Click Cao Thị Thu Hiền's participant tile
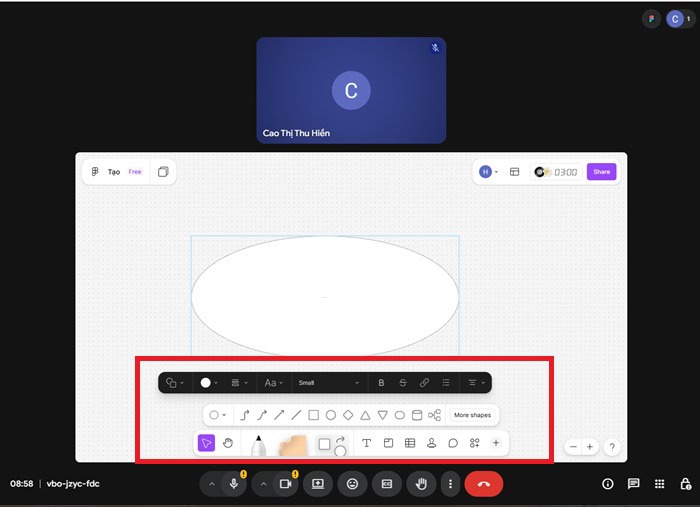Image resolution: width=700 pixels, height=507 pixels. tap(351, 90)
